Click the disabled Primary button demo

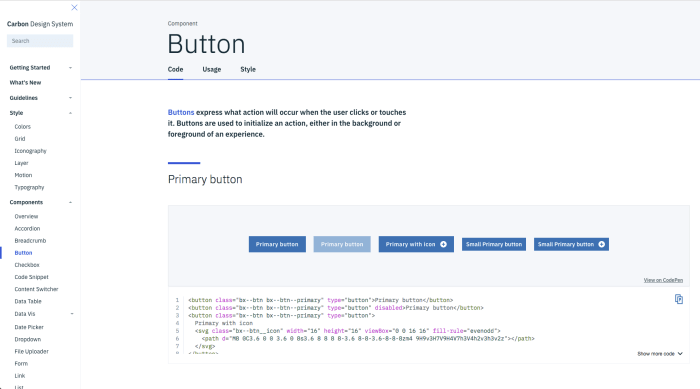(342, 244)
